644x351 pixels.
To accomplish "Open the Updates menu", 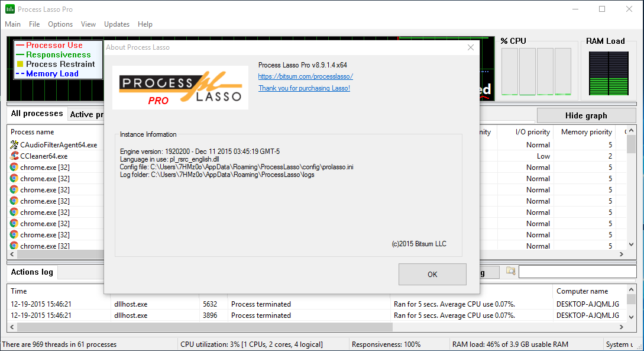I will click(116, 24).
